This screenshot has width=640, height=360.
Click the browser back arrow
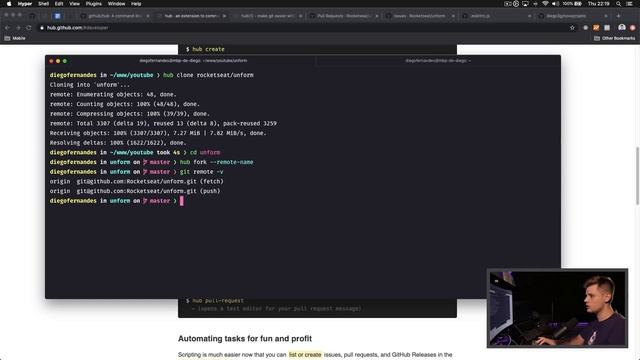[7, 28]
